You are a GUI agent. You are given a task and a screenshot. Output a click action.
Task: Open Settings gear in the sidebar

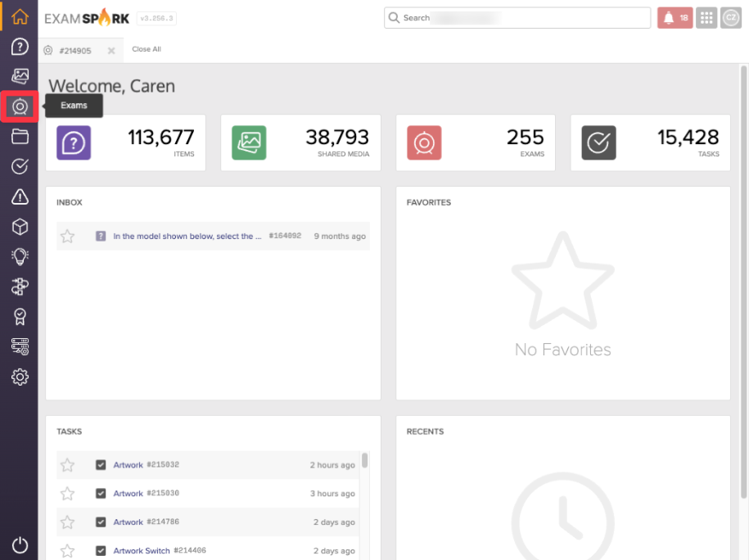tap(20, 377)
